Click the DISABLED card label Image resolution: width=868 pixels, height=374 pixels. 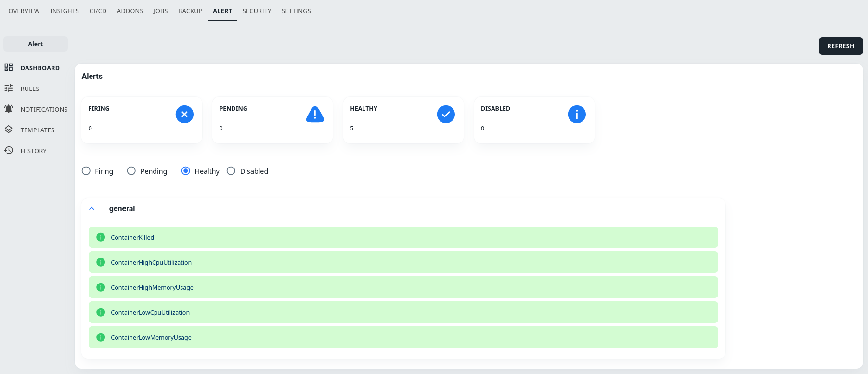495,108
